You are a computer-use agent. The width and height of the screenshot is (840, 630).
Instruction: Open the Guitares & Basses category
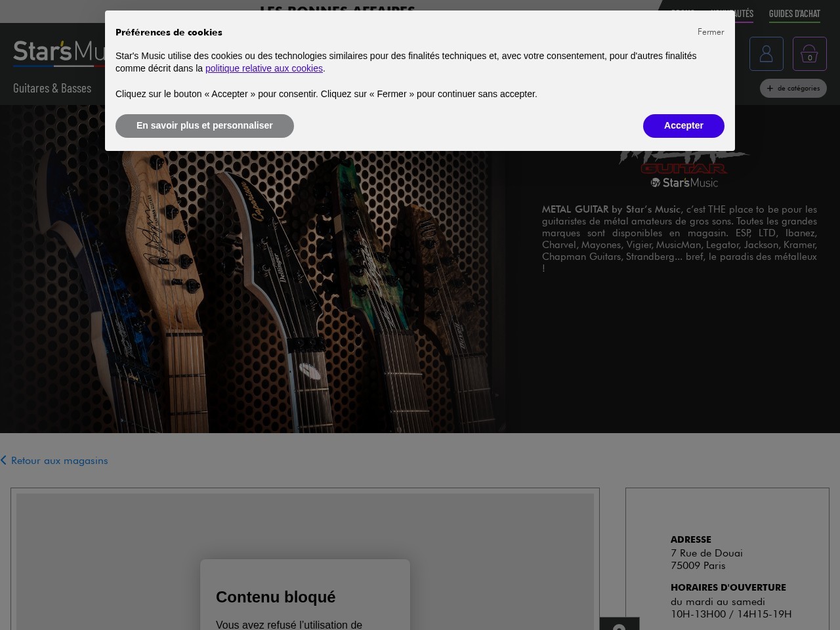point(52,88)
